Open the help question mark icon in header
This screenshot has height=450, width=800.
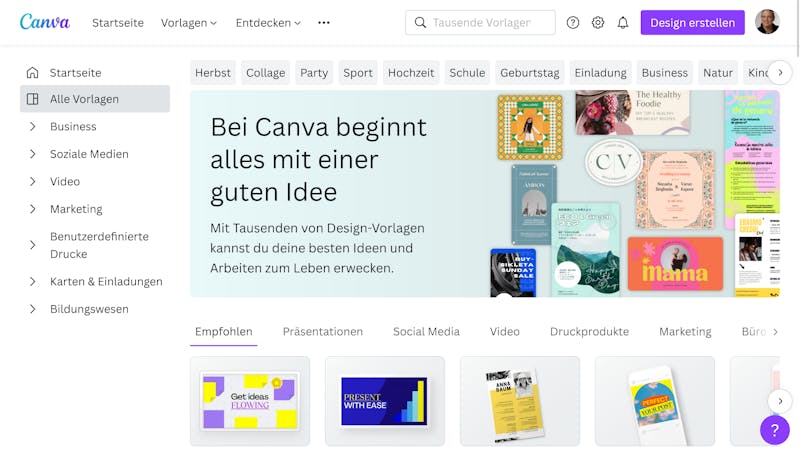573,22
